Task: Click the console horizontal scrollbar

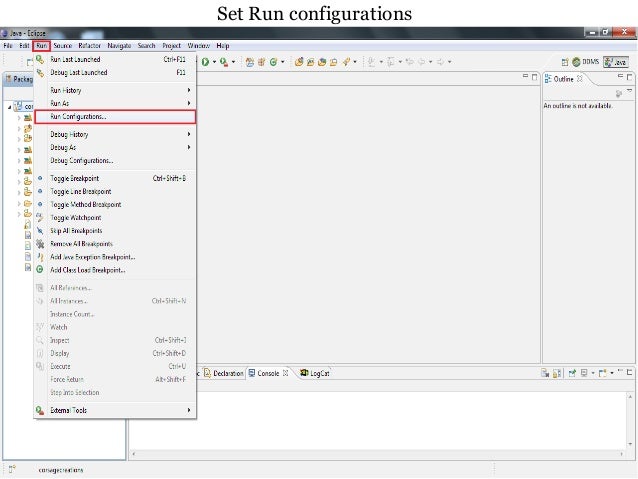Action: [x=377, y=453]
